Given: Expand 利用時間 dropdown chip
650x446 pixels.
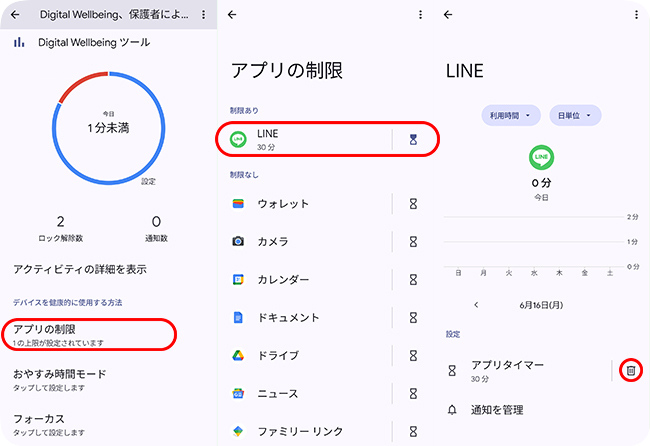Looking at the screenshot, I should click(x=511, y=115).
